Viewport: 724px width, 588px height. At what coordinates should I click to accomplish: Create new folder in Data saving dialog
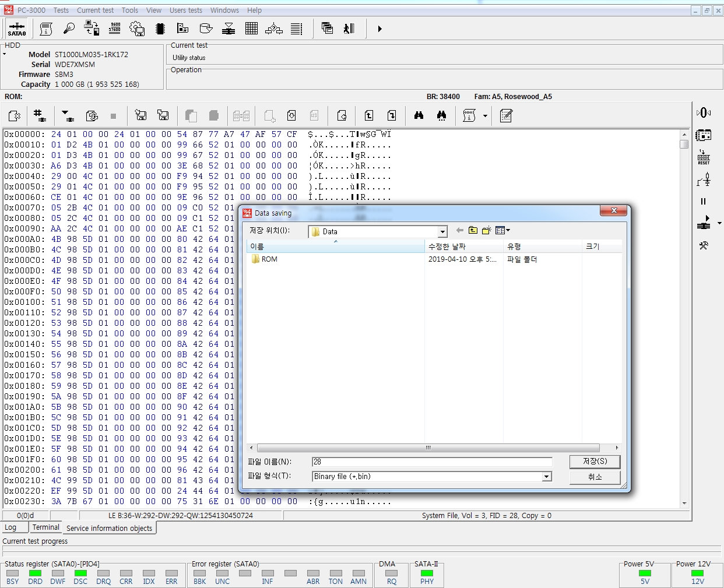pyautogui.click(x=486, y=230)
